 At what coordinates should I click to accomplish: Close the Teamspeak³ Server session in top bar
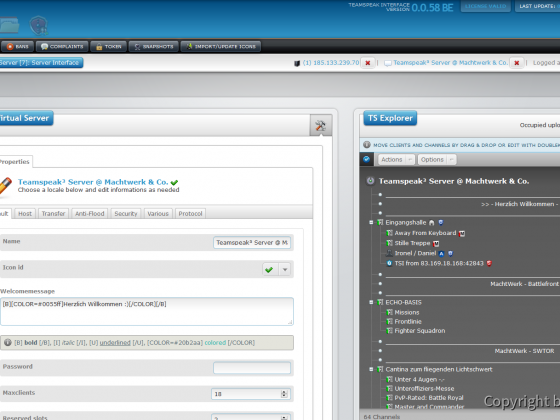tap(516, 63)
